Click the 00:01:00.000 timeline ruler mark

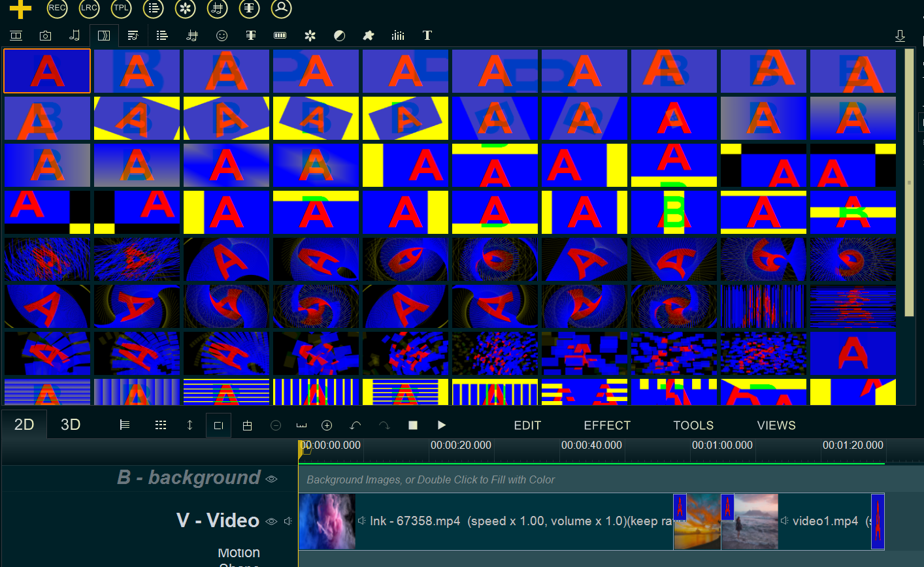pos(722,445)
